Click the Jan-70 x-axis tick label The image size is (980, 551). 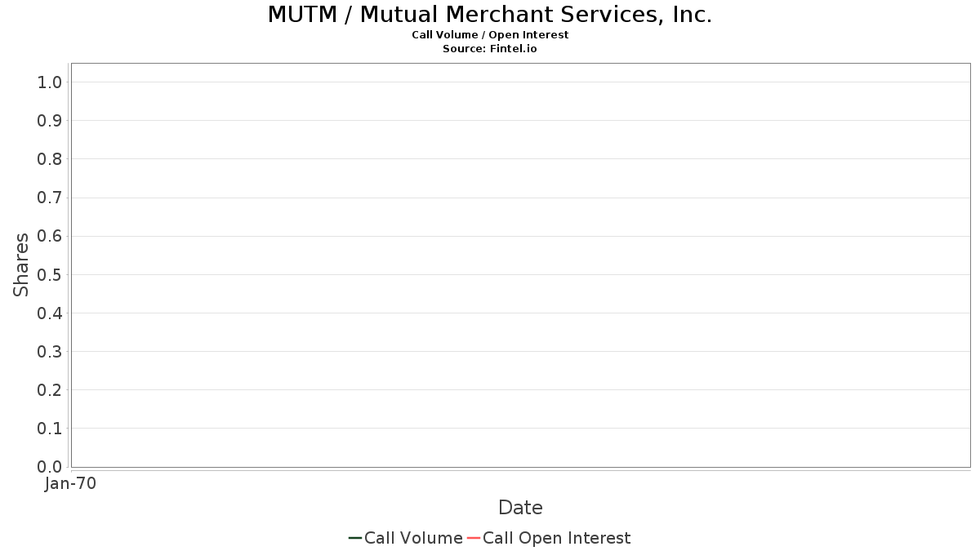tap(70, 484)
